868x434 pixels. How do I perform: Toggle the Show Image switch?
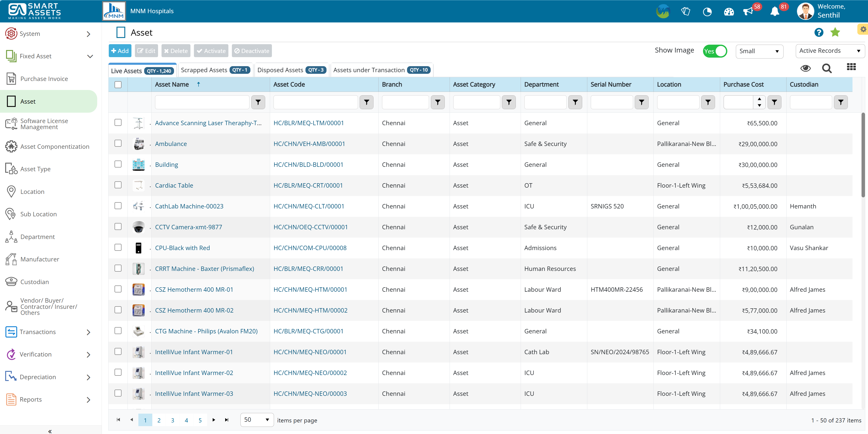coord(715,51)
